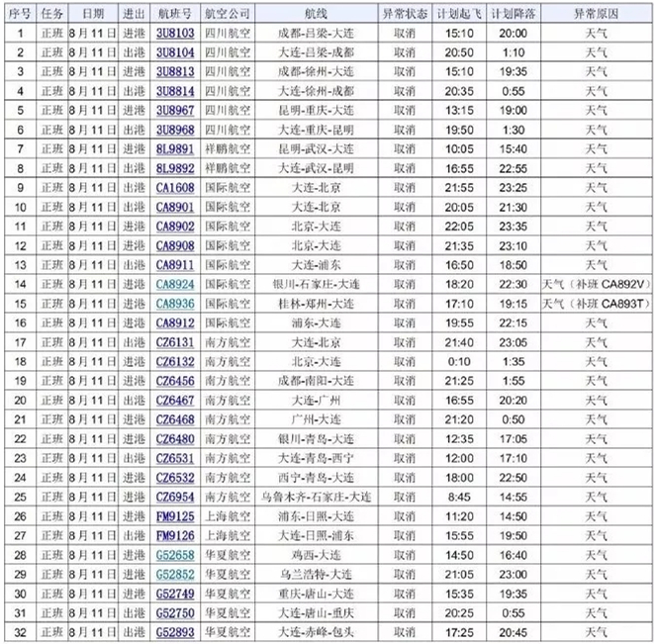Select the 计划起飞 column header
The image size is (654, 644).
pyautogui.click(x=459, y=14)
